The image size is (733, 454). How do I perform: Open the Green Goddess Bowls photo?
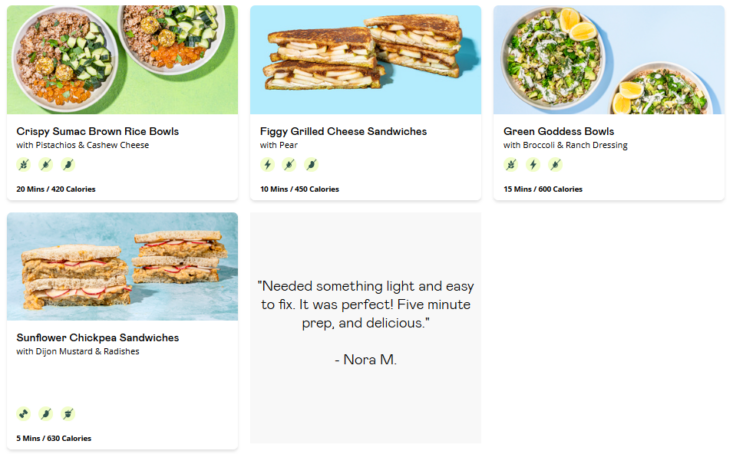608,59
